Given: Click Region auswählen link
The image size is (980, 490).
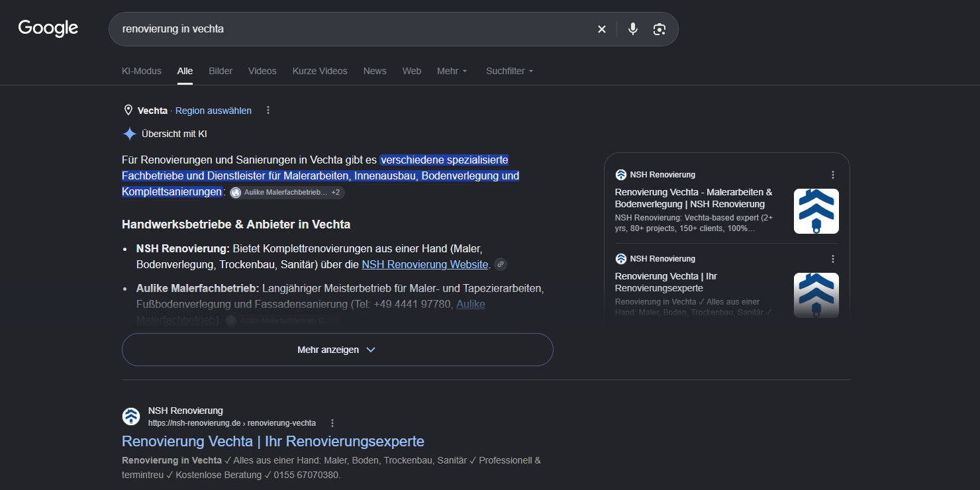Looking at the screenshot, I should pyautogui.click(x=213, y=111).
